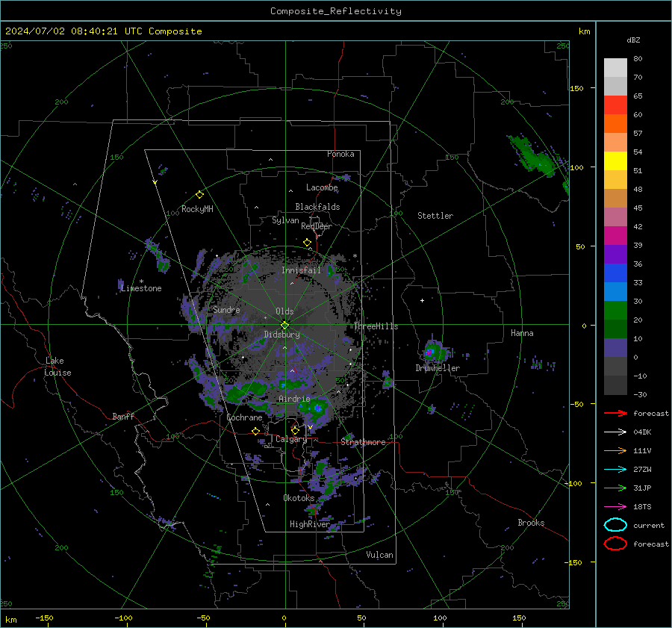Select the green 30 dBZ color swatch
This screenshot has height=628, width=672.
615,311
